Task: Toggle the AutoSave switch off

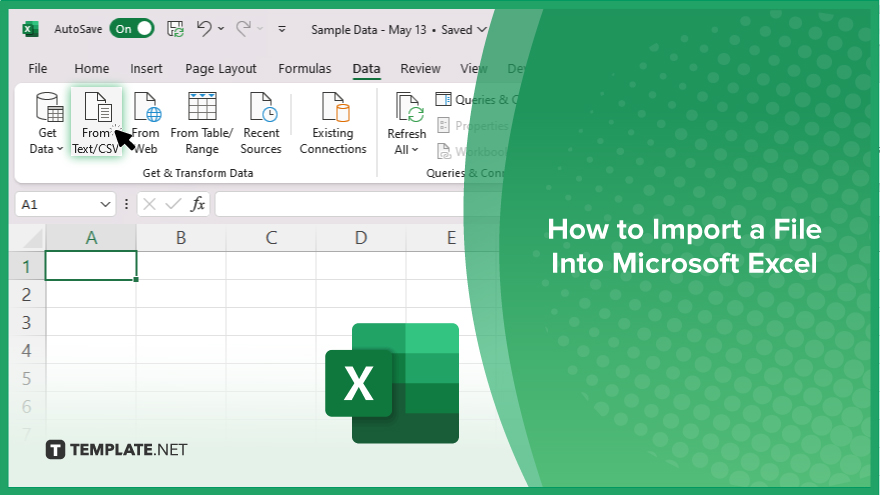Action: [x=132, y=29]
